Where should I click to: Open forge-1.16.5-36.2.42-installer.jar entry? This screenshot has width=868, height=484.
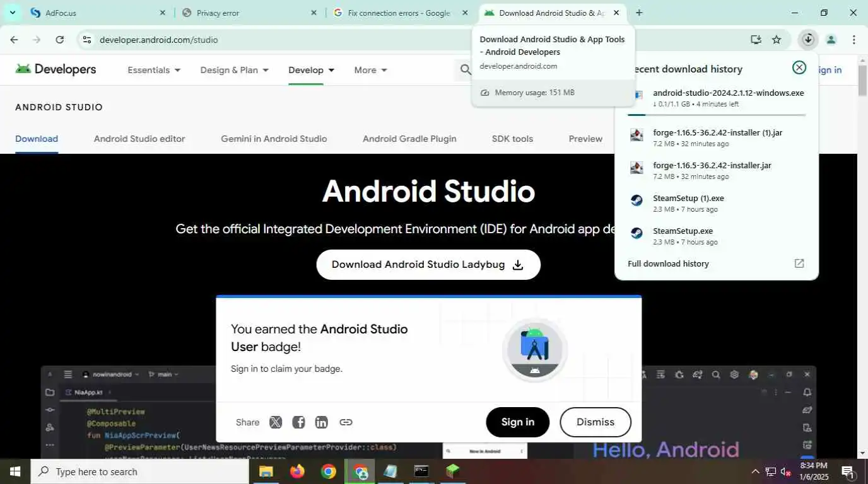tap(717, 170)
